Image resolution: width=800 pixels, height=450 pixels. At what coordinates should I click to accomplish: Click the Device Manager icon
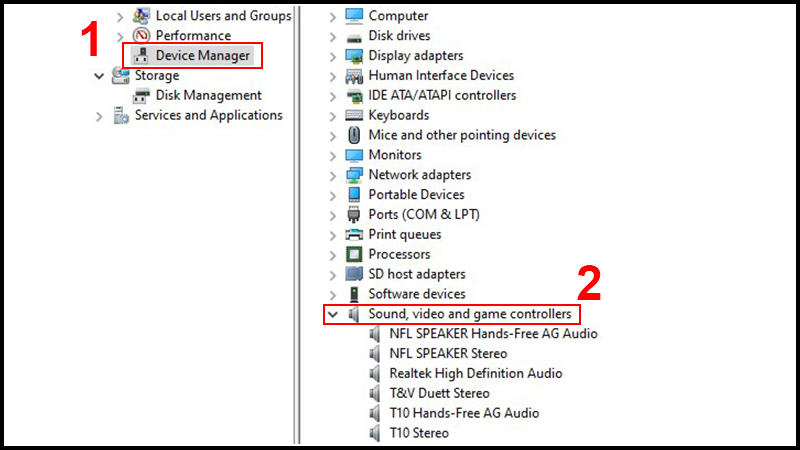tap(141, 56)
